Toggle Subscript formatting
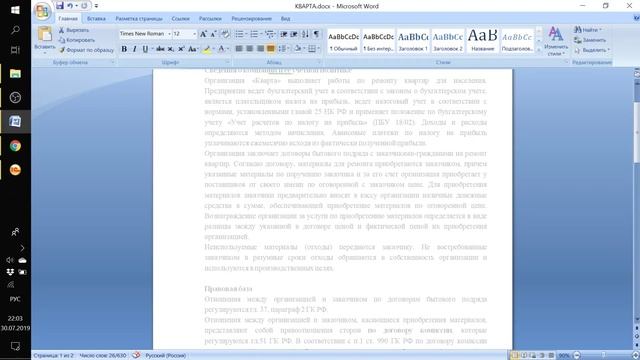Screen dimensions: 640x360 (x=171, y=49)
